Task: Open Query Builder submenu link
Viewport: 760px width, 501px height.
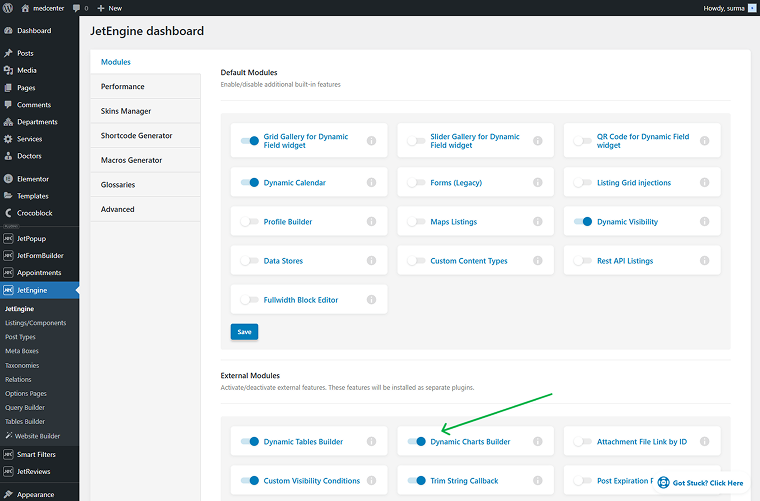Action: [x=25, y=407]
